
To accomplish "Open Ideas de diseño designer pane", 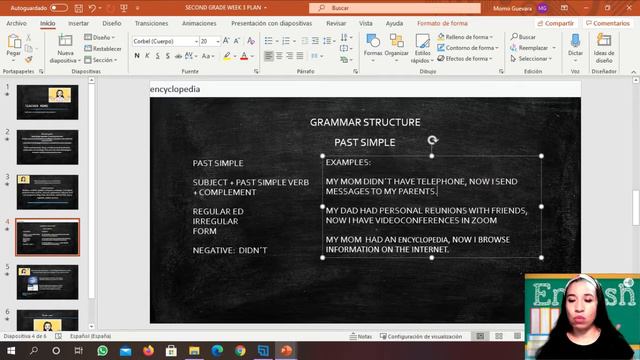I will tap(604, 48).
